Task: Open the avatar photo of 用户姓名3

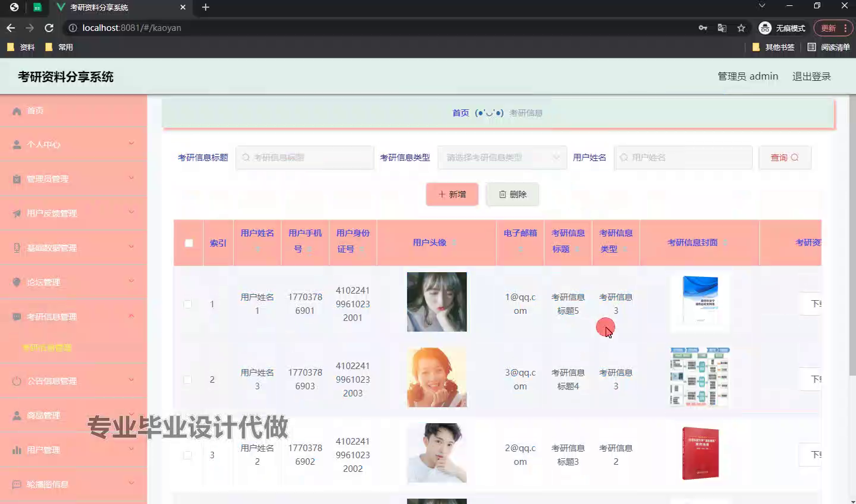Action: 437,377
